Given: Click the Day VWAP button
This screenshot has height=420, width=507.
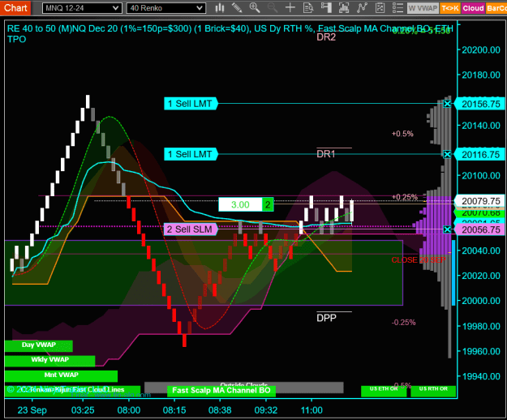Looking at the screenshot, I should 38,345.
